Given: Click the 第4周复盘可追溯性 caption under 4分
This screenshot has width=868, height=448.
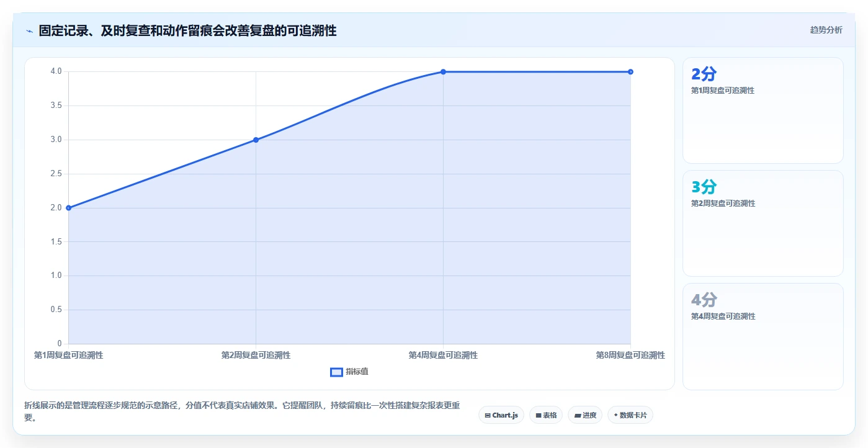Looking at the screenshot, I should tap(723, 316).
